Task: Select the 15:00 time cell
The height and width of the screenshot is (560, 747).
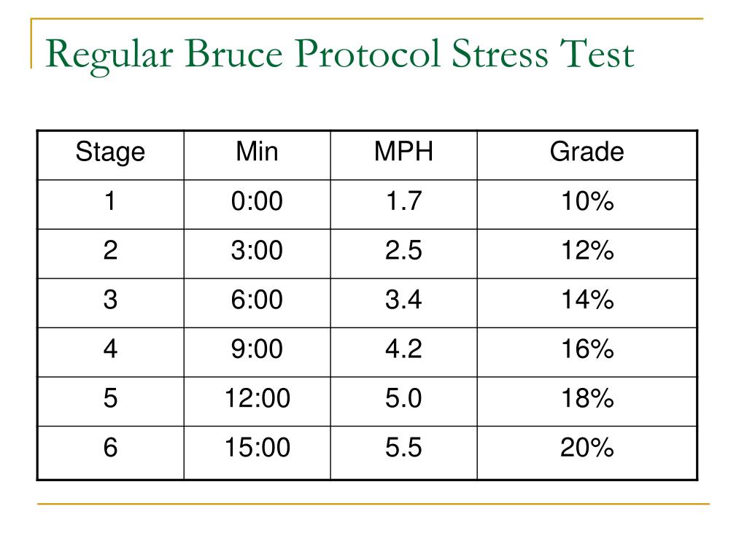Action: (257, 448)
